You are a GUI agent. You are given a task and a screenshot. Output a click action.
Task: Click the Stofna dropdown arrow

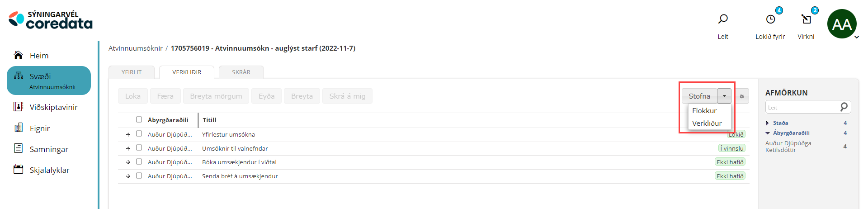(724, 96)
